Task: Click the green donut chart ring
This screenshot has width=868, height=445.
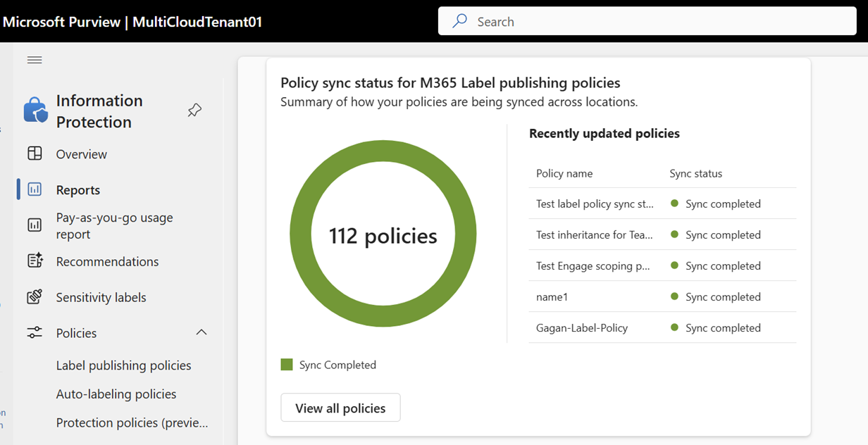Action: [x=383, y=152]
